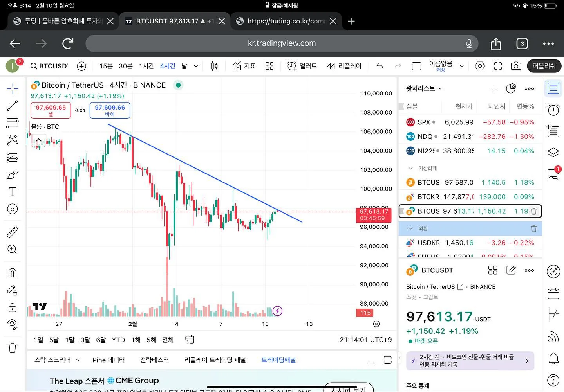Screen dimensions: 564x392
Task: Switch to the Pine 에디터 tab
Action: tap(108, 360)
